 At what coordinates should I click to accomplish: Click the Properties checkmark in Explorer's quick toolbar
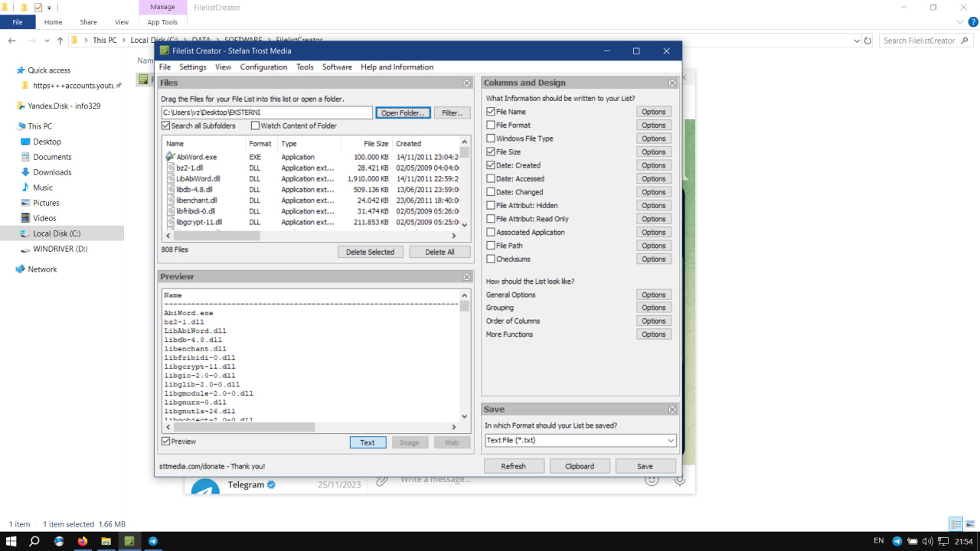click(x=38, y=8)
